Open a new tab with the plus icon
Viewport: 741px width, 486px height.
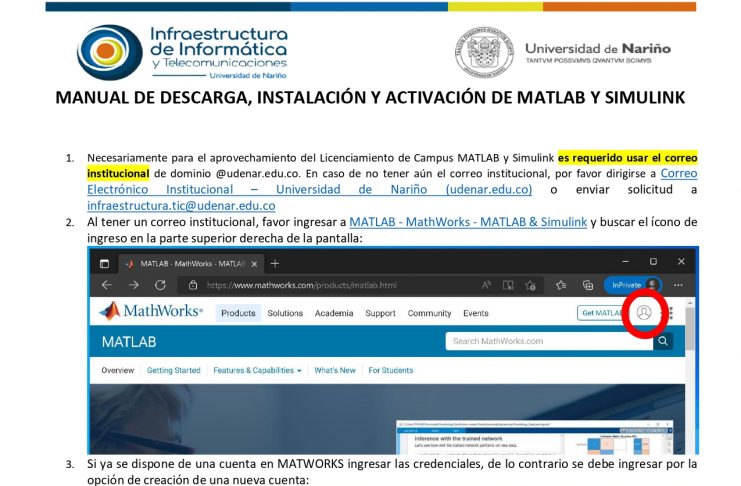tap(275, 264)
